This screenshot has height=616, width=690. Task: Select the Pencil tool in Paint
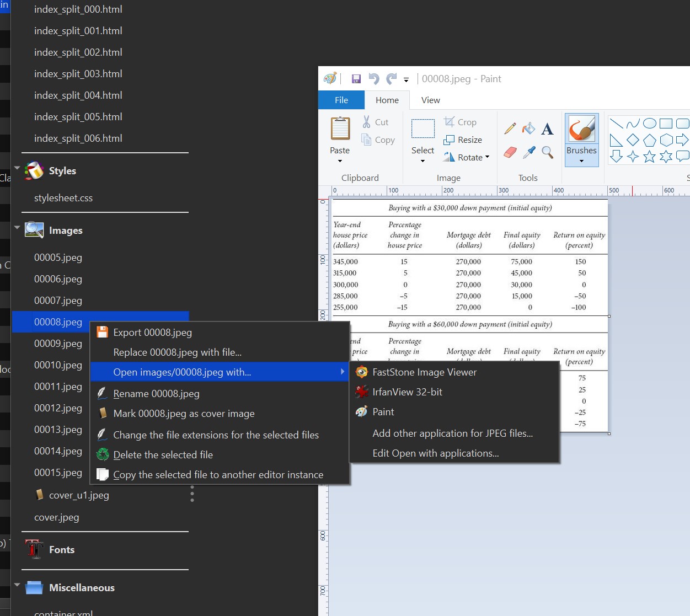pyautogui.click(x=510, y=129)
